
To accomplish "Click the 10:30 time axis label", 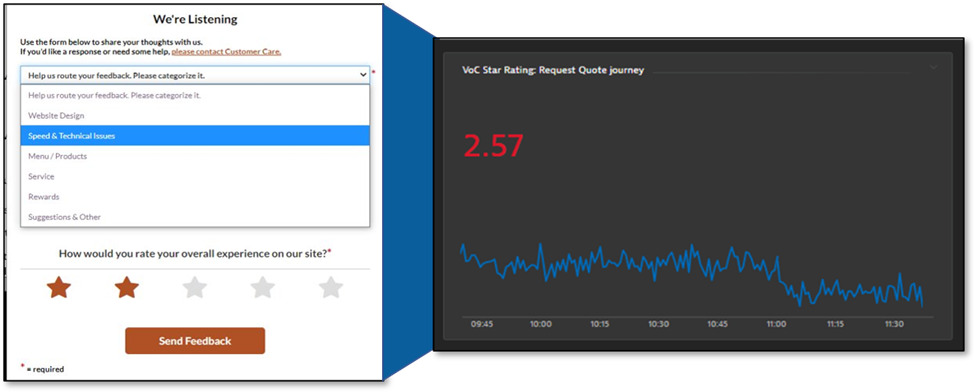I will point(658,324).
